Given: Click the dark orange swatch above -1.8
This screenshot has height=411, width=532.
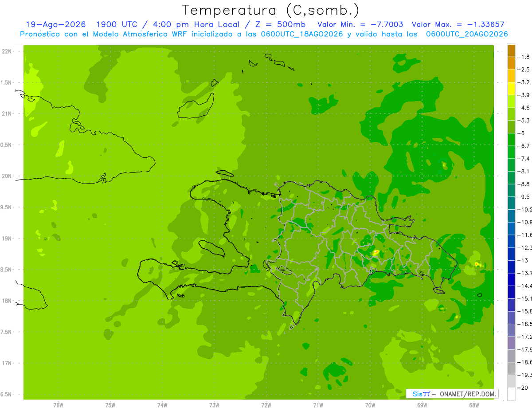Looking at the screenshot, I should 511,51.
